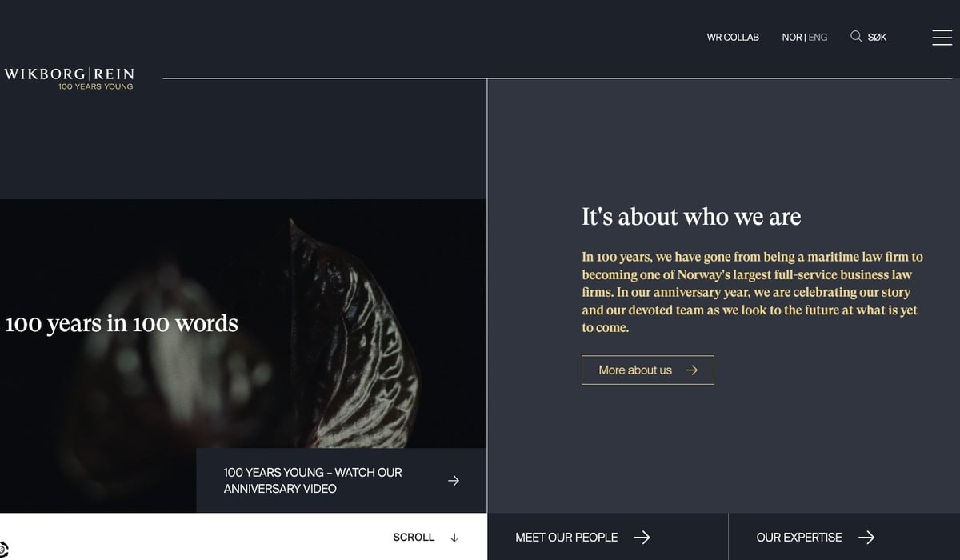Viewport: 960px width, 560px height.
Task: Click the cookie icon in bottom-left corner
Action: (x=2, y=550)
